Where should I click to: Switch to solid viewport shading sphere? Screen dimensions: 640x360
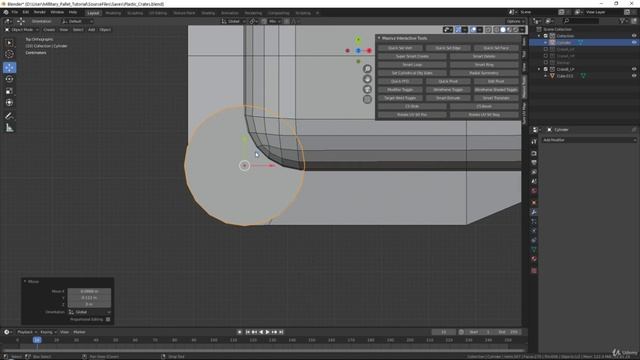(x=503, y=29)
